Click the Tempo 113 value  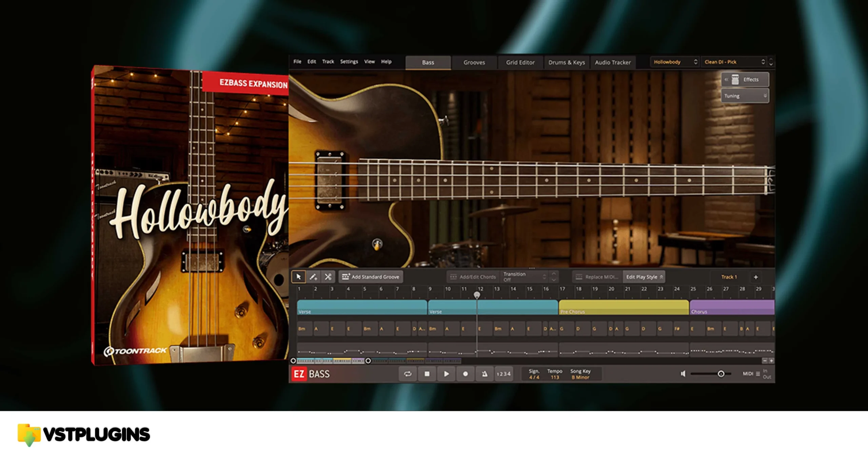coord(555,377)
